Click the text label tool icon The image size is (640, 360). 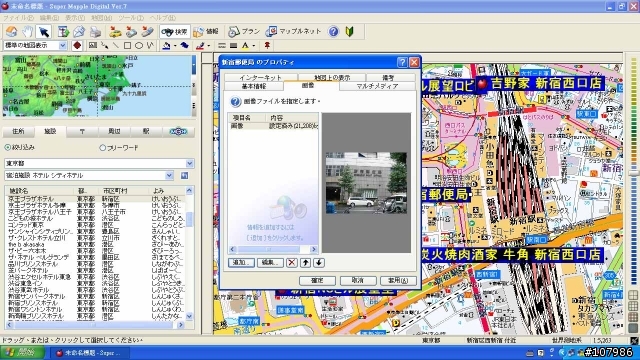coord(93,45)
